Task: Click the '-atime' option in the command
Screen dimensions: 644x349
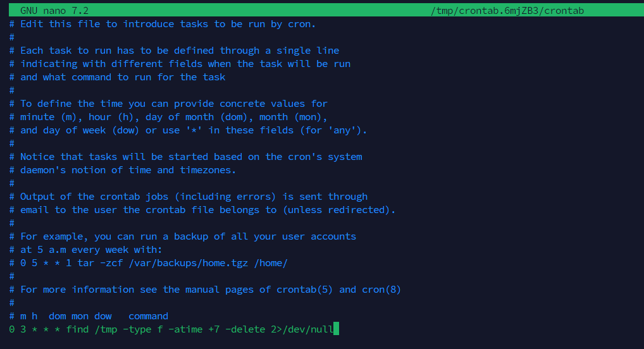Action: pos(185,329)
